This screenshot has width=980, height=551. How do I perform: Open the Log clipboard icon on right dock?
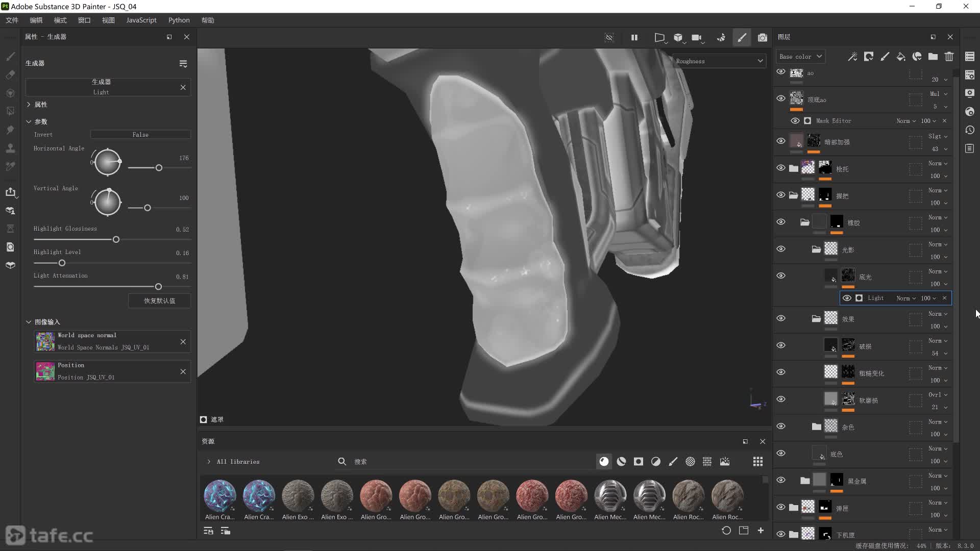tap(970, 148)
